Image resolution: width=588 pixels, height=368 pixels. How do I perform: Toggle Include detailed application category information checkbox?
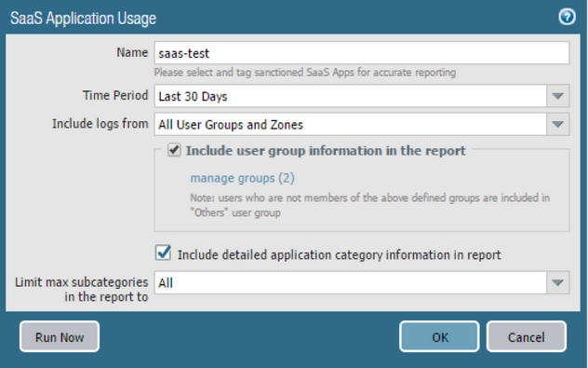click(164, 252)
